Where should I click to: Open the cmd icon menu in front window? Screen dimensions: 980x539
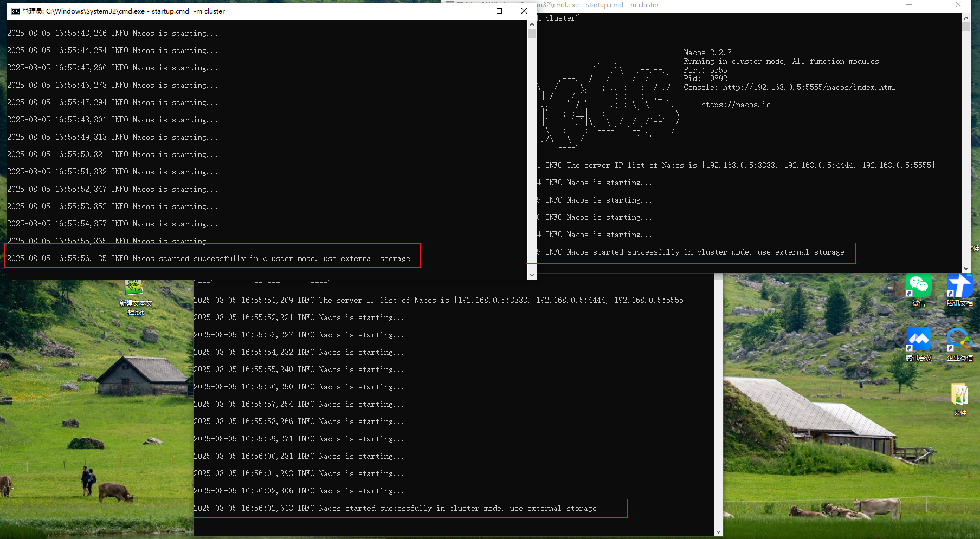click(x=16, y=11)
